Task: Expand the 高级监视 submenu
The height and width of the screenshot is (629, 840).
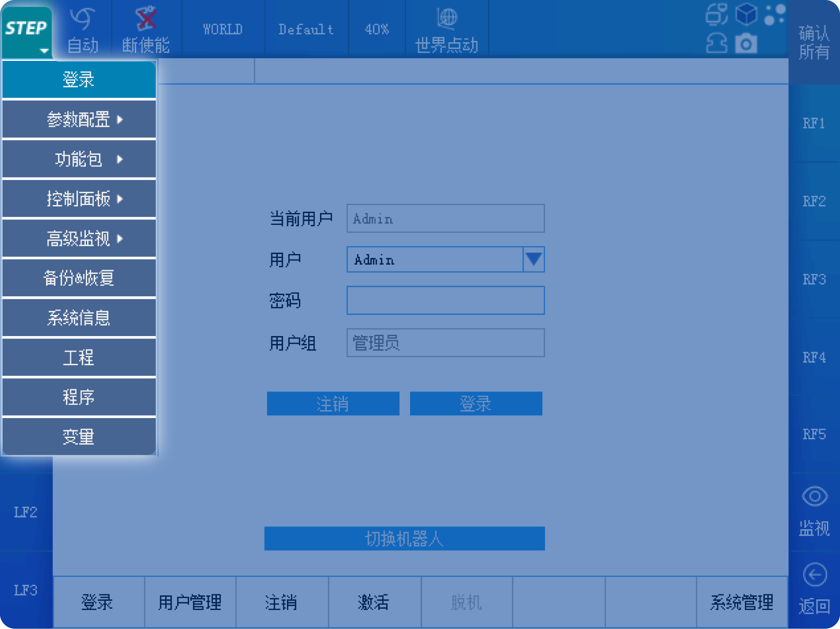Action: pos(79,239)
